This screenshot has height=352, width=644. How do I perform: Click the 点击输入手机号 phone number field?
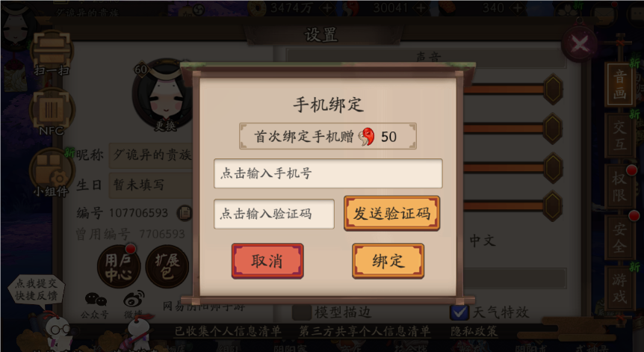tap(328, 173)
